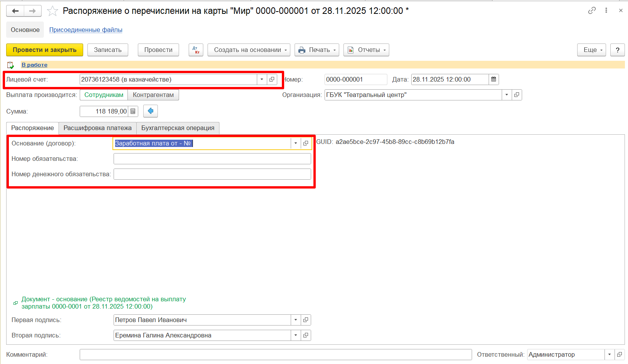Image resolution: width=628 pixels, height=364 pixels.
Task: Switch to Расшифровка платежа tab
Action: 97,128
